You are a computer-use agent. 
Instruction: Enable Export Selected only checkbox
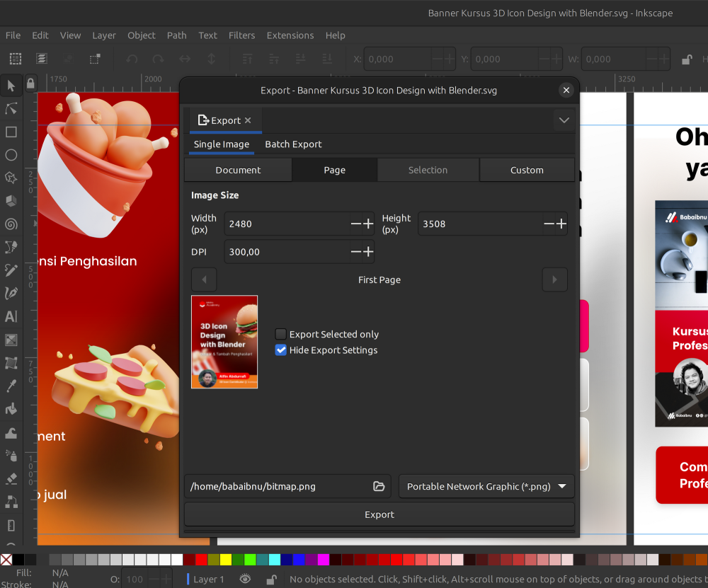click(x=281, y=334)
